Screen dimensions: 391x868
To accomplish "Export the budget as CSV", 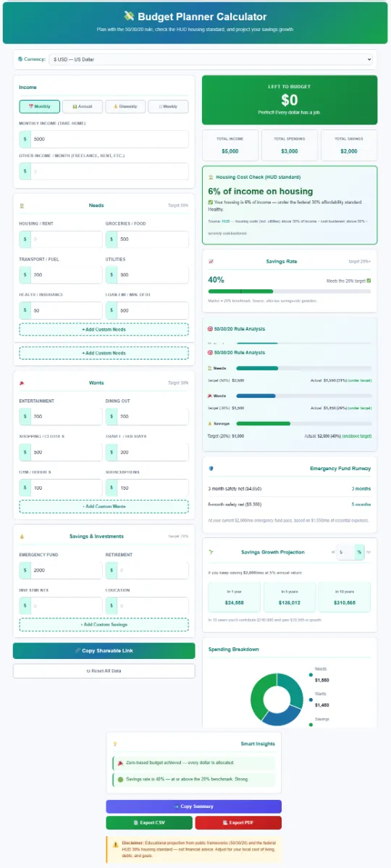I will point(149,823).
